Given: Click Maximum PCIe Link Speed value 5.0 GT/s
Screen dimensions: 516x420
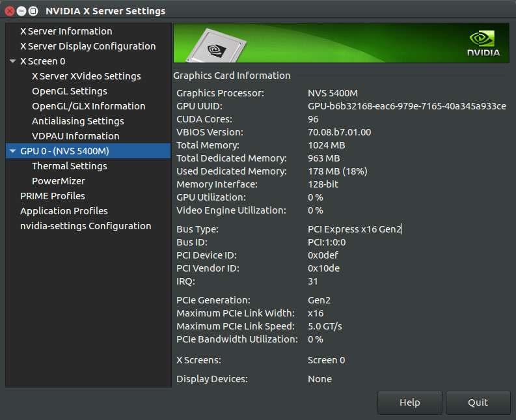Looking at the screenshot, I should [x=325, y=326].
